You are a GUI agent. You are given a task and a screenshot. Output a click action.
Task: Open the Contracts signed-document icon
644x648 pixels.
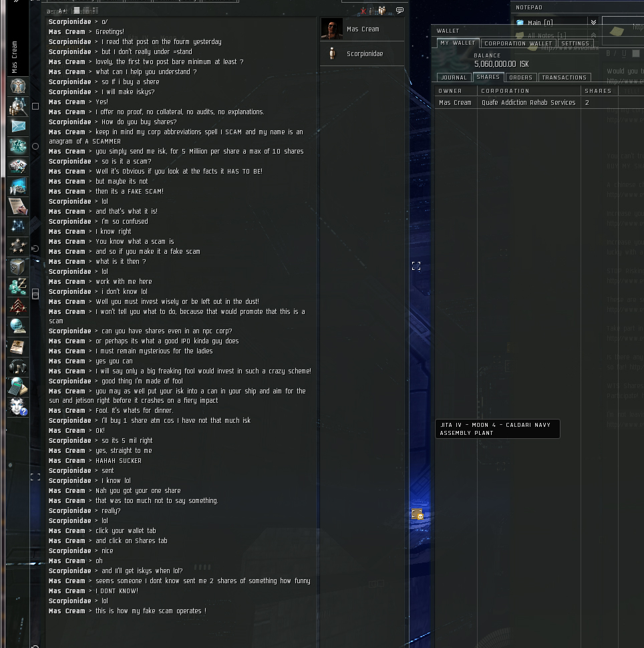coord(18,206)
